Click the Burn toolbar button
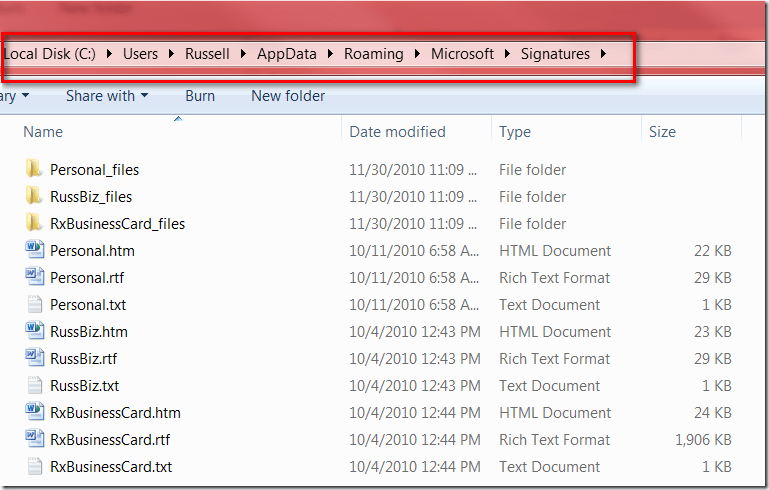This screenshot has width=769, height=490. [x=200, y=96]
